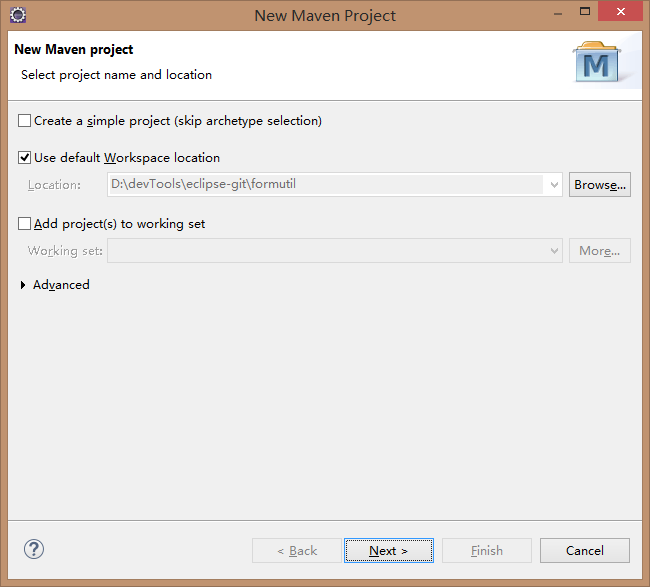Open the help icon for the wizard
Image resolution: width=650 pixels, height=587 pixels.
point(34,549)
